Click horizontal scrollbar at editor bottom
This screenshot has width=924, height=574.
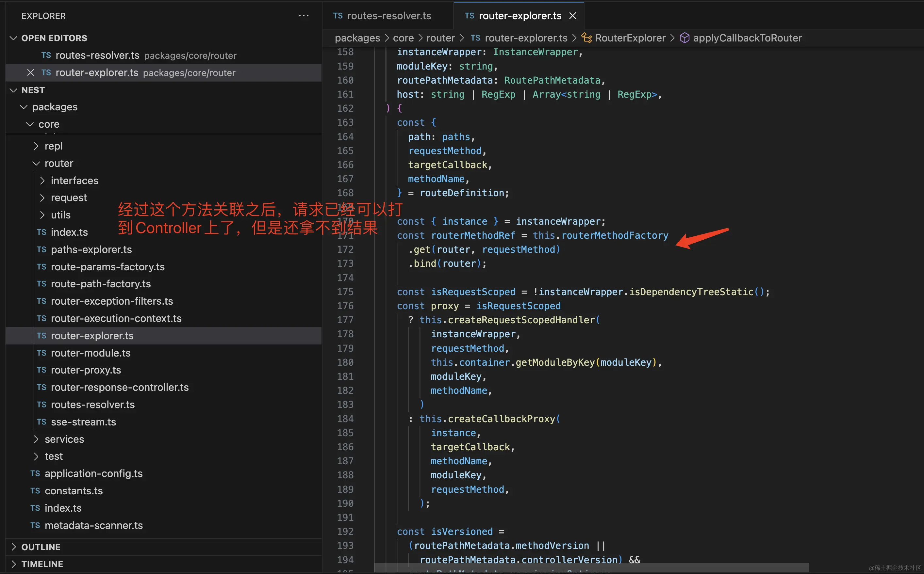591,568
